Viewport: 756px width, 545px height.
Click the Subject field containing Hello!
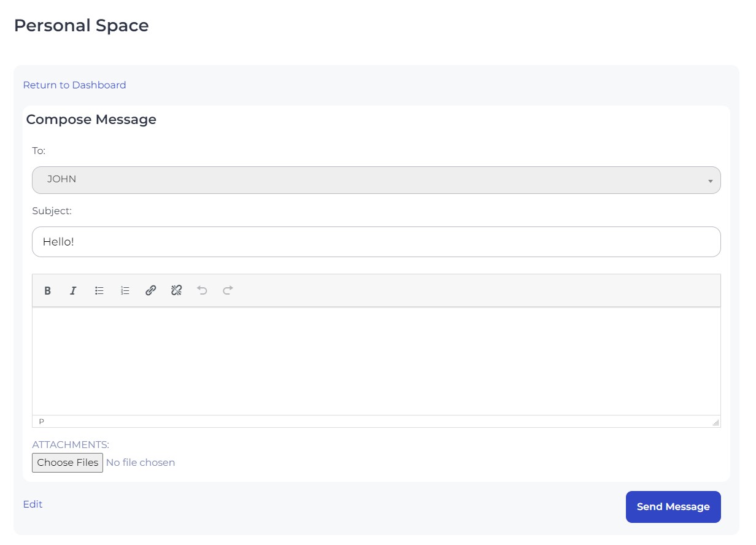click(376, 242)
